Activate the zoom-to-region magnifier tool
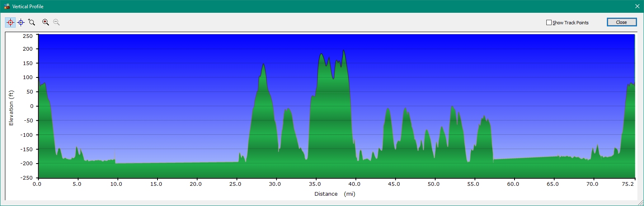 [32, 23]
